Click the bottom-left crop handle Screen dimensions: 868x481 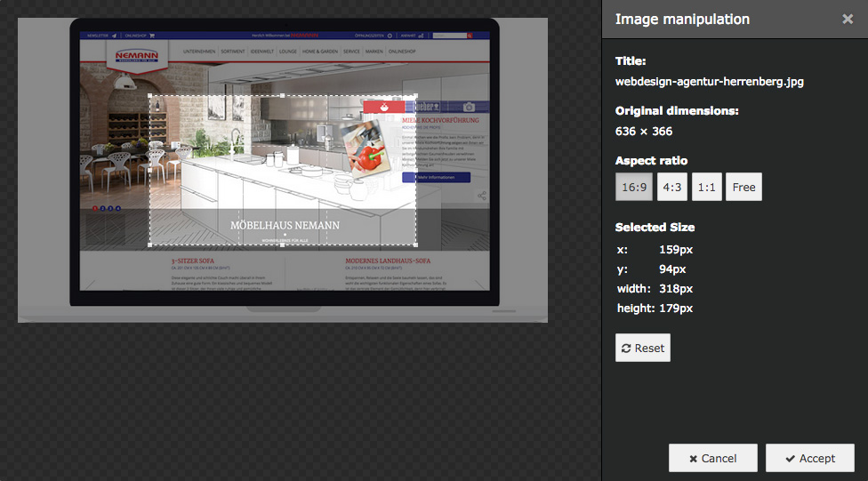click(x=150, y=245)
